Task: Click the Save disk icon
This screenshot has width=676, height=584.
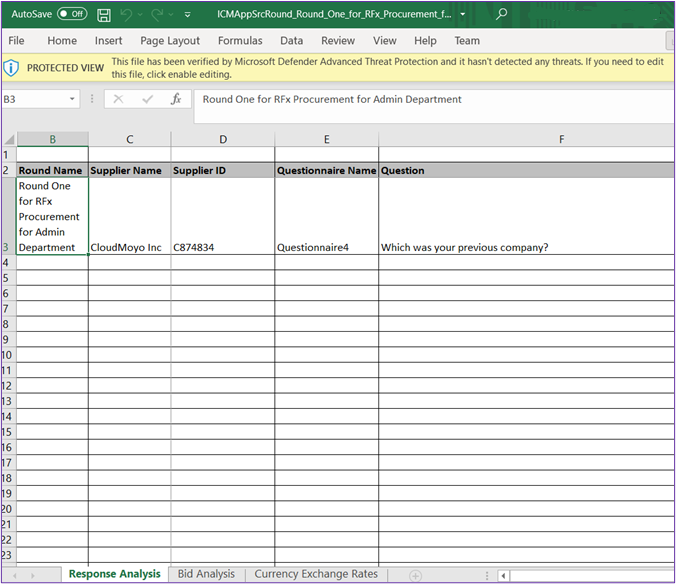Action: (x=103, y=15)
